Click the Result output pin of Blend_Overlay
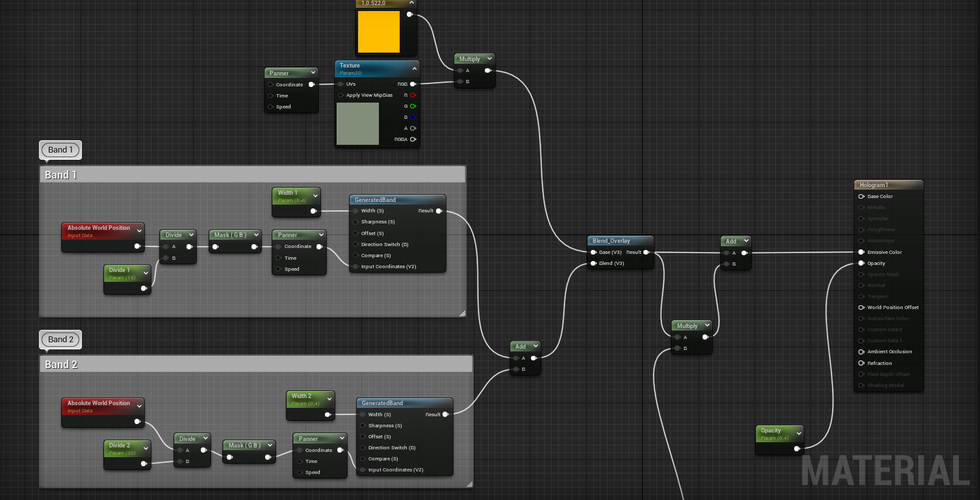This screenshot has width=980, height=500. coord(646,252)
